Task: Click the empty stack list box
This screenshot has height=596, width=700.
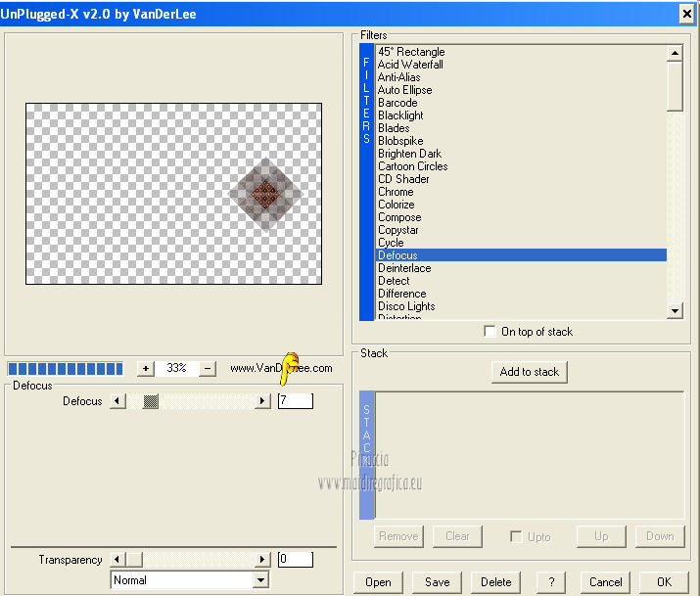Action: 530,455
